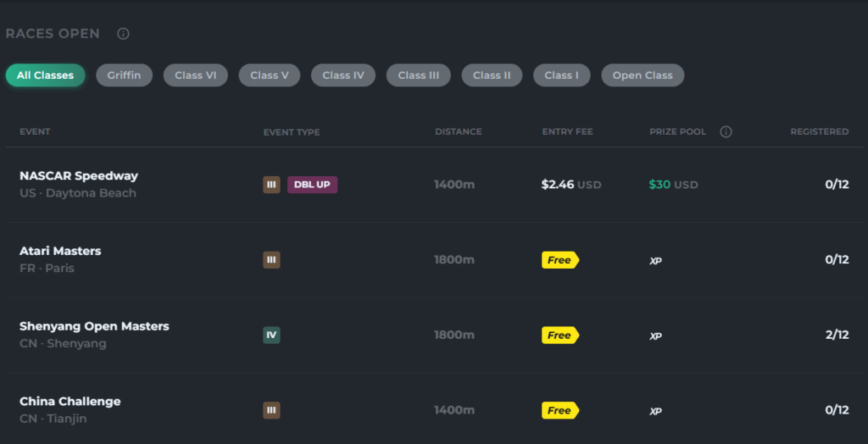Filter races by Class VI

195,75
